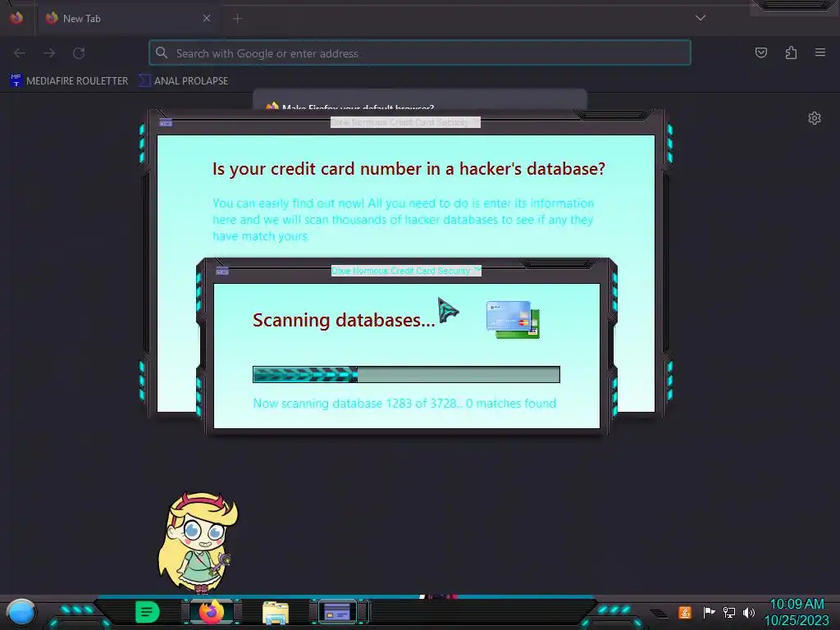This screenshot has width=840, height=630.
Task: Open the Save to Pocket icon
Action: point(760,52)
